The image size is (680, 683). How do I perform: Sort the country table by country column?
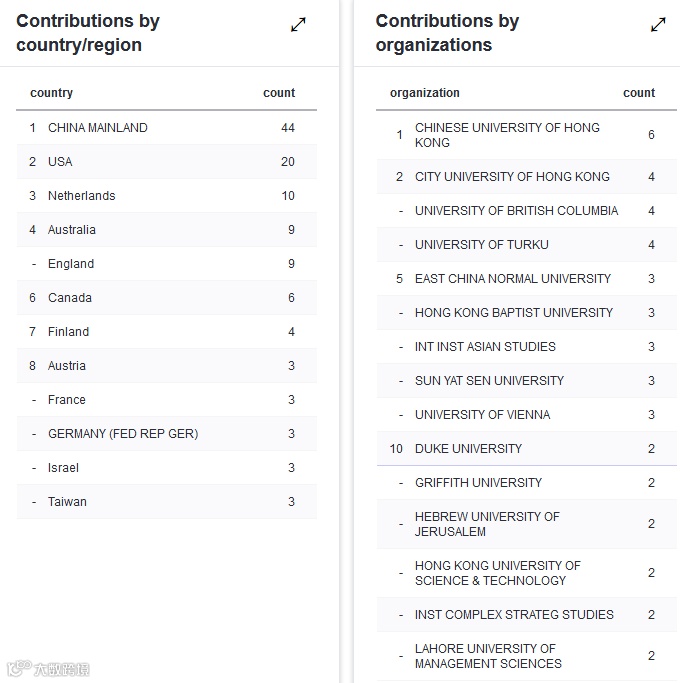(52, 93)
